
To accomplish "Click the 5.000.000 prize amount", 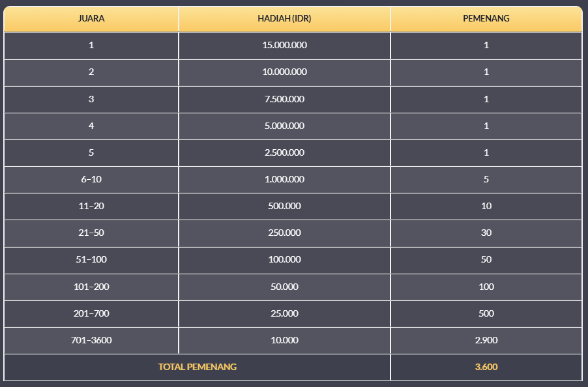I will click(x=284, y=126).
